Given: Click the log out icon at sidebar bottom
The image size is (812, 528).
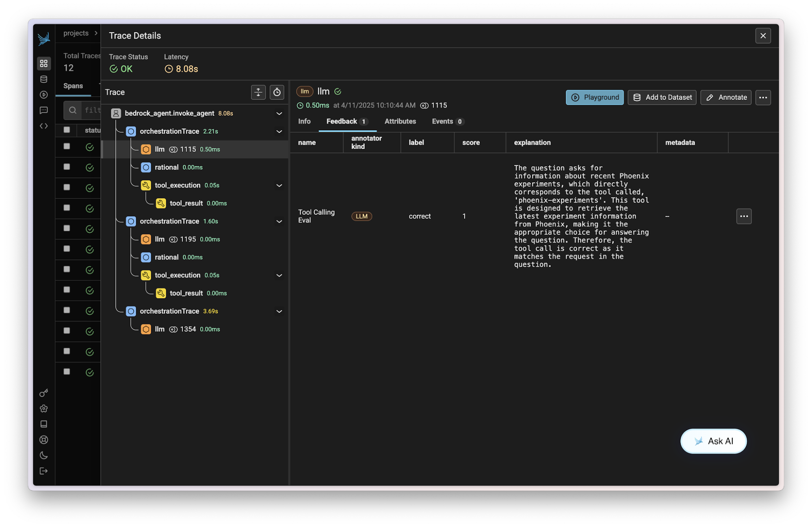Looking at the screenshot, I should 44,471.
